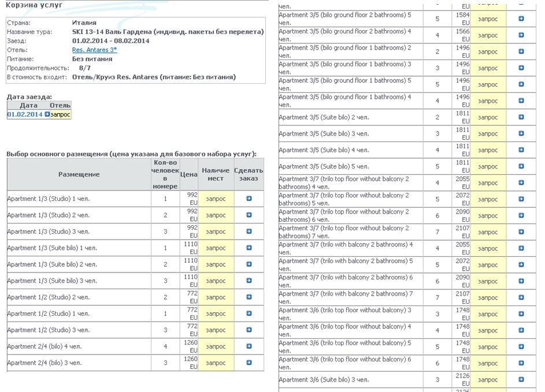This screenshot has height=392, width=545.
Task: Order trilo top floor without balcony 2 bathrooms 7 чел.
Action: point(521,232)
